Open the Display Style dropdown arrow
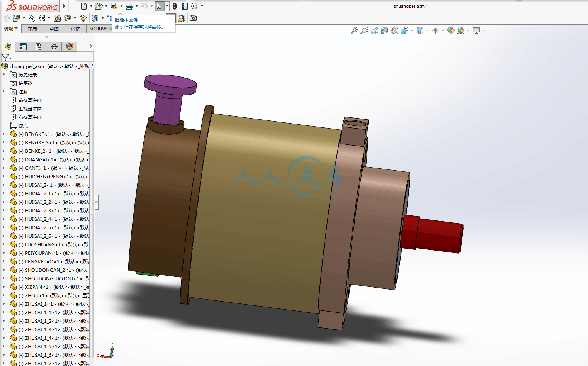588x366 pixels. pyautogui.click(x=427, y=30)
